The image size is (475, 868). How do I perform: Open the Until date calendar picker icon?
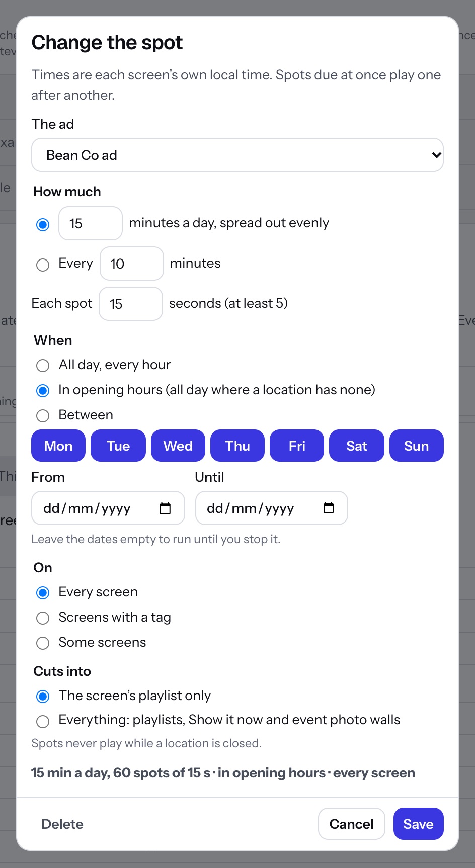[329, 508]
